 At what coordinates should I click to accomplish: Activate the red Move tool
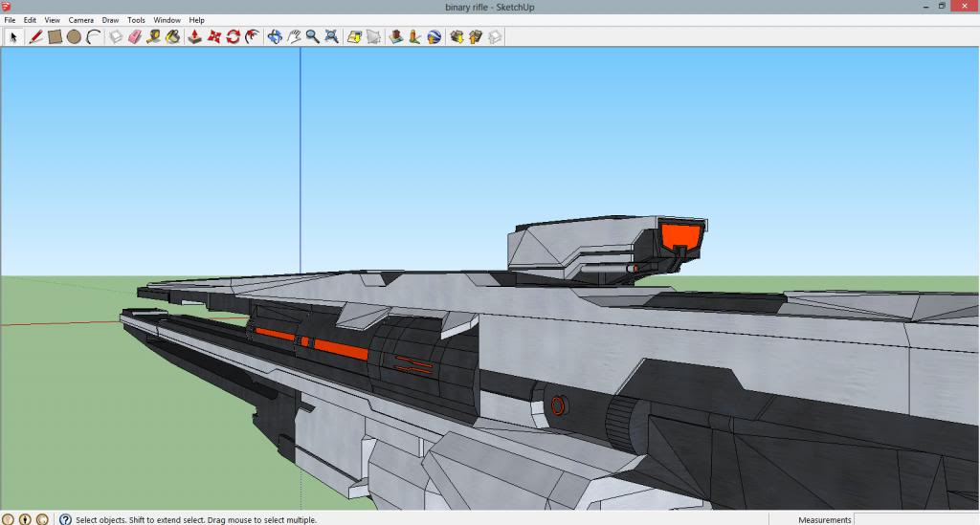213,37
